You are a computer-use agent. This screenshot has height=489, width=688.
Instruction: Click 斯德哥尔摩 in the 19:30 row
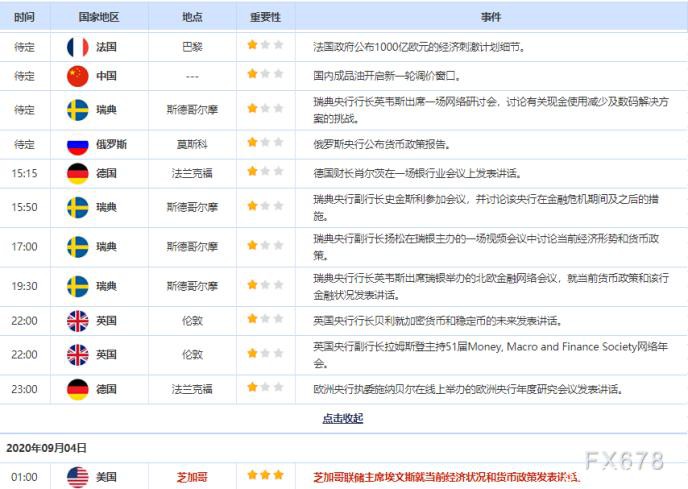pos(192,286)
